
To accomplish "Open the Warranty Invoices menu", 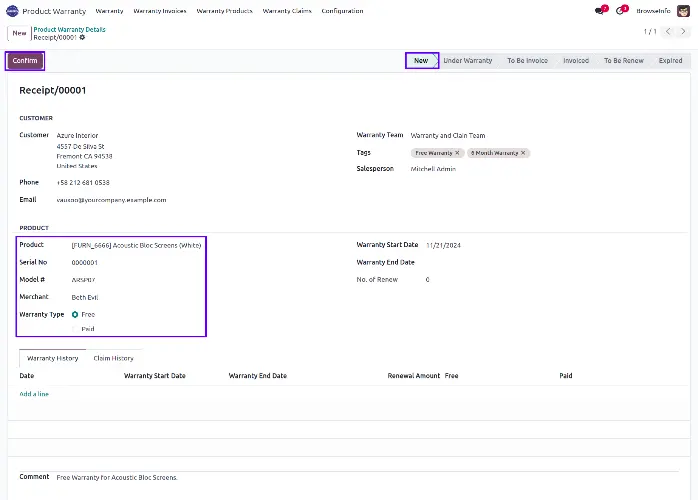I will [160, 11].
